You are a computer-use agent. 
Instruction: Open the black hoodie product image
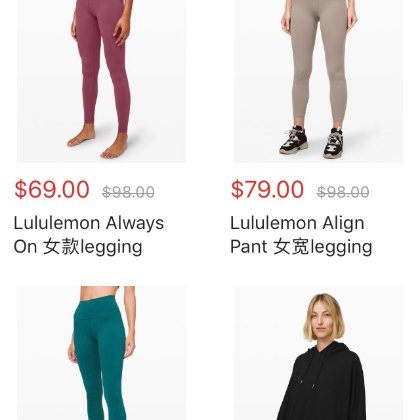(318, 353)
